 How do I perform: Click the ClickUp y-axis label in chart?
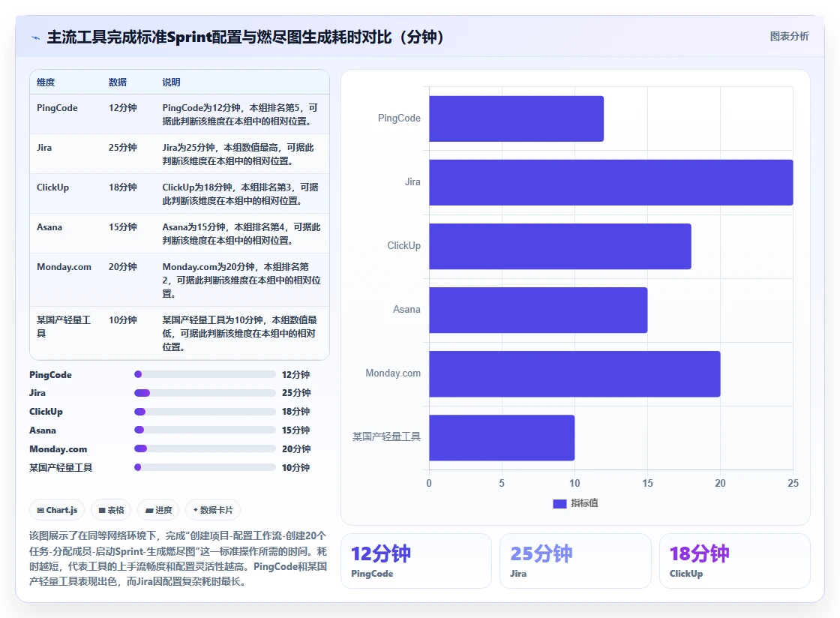(x=404, y=246)
